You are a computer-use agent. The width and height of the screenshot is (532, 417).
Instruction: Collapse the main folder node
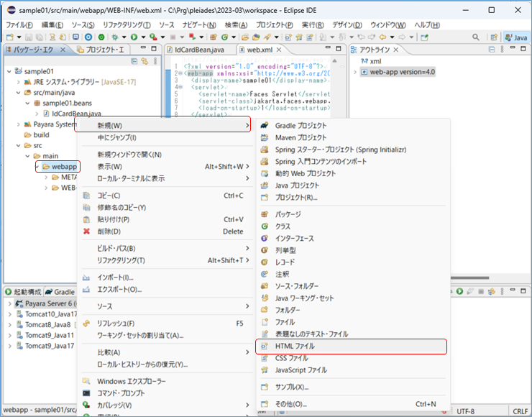[28, 156]
